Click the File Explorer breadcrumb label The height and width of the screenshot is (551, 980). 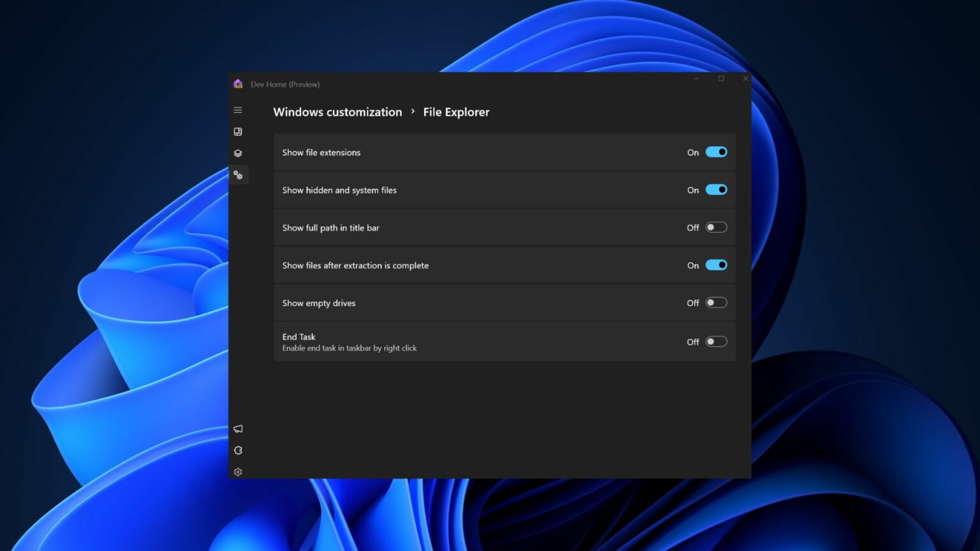(x=456, y=112)
